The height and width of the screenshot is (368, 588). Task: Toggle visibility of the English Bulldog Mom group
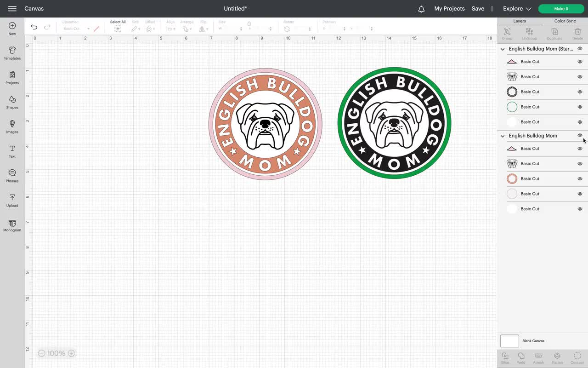580,135
